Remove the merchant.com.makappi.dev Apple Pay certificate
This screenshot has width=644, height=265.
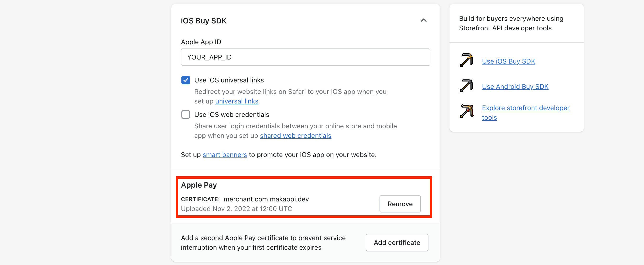pos(400,204)
